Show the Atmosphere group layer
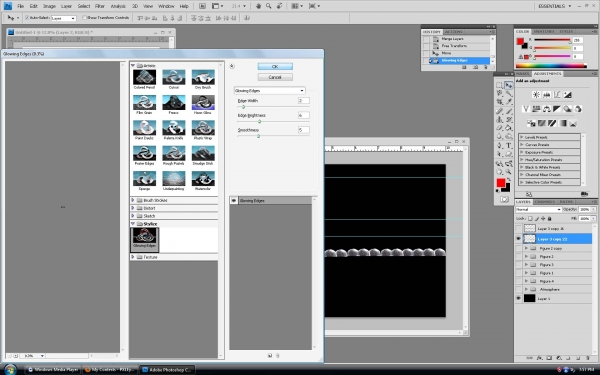Screen dimensions: 600x375 (518, 290)
